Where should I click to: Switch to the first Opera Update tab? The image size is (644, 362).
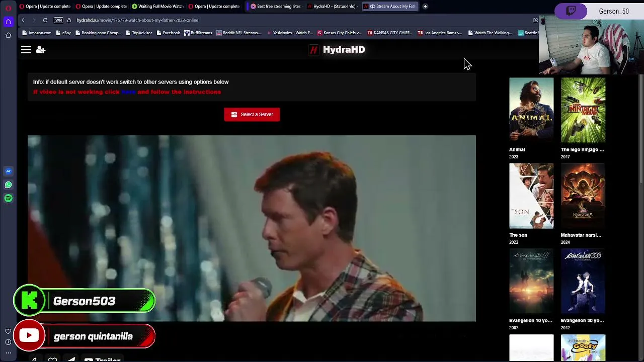point(44,7)
